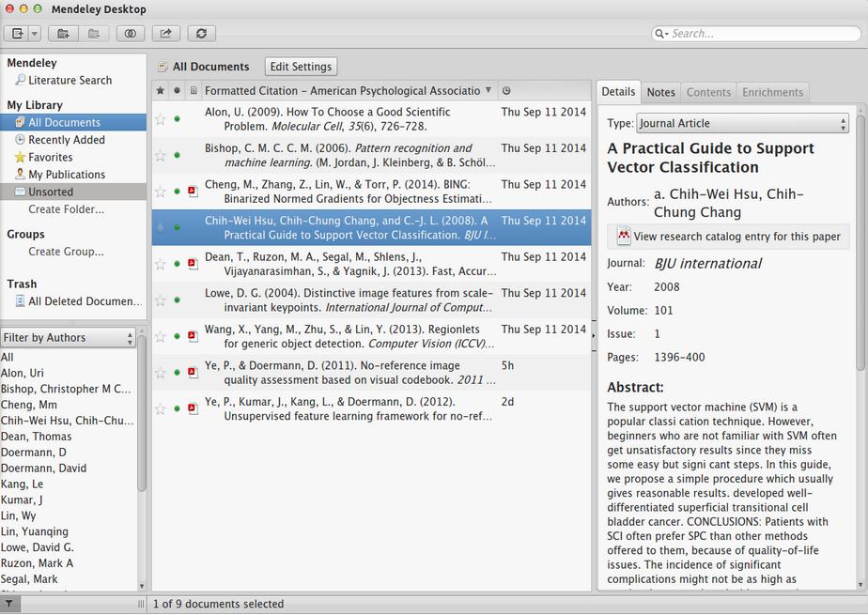Screen dimensions: 868x615
Task: Click the Share document toolbar icon
Action: (x=165, y=34)
